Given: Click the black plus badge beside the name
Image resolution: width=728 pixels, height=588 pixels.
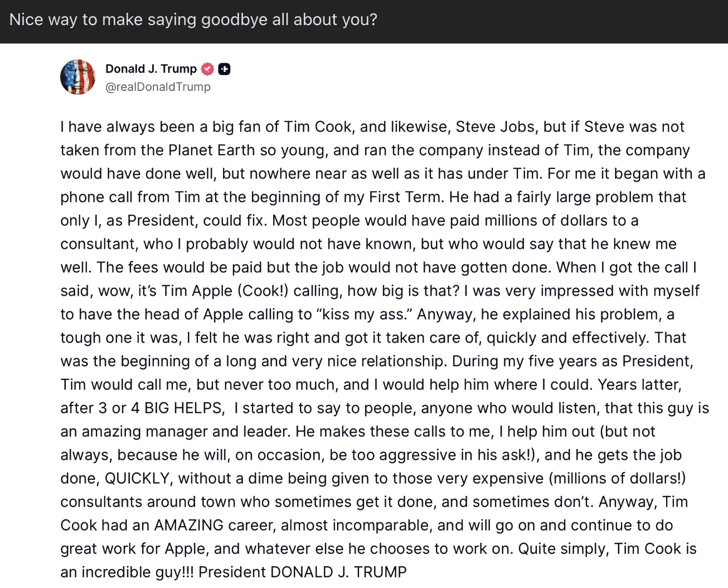Looking at the screenshot, I should click(x=224, y=69).
